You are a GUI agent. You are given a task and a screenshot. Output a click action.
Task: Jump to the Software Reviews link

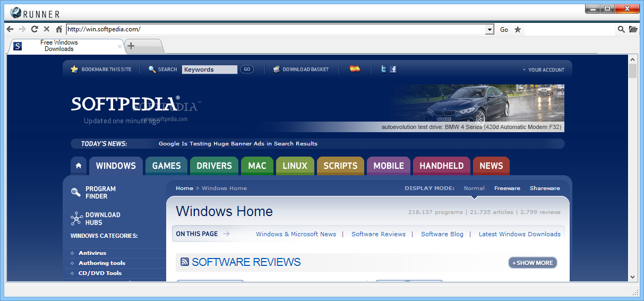[379, 234]
